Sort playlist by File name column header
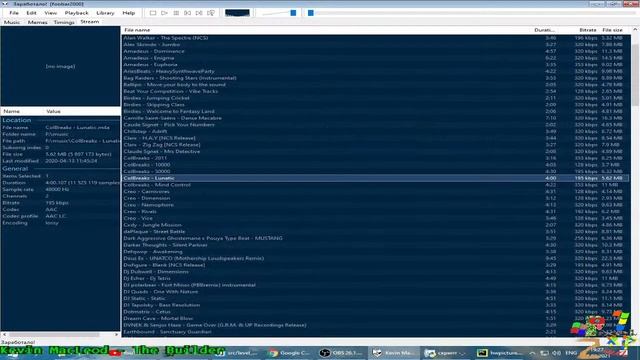Image resolution: width=640 pixels, height=360 pixels. [137, 30]
